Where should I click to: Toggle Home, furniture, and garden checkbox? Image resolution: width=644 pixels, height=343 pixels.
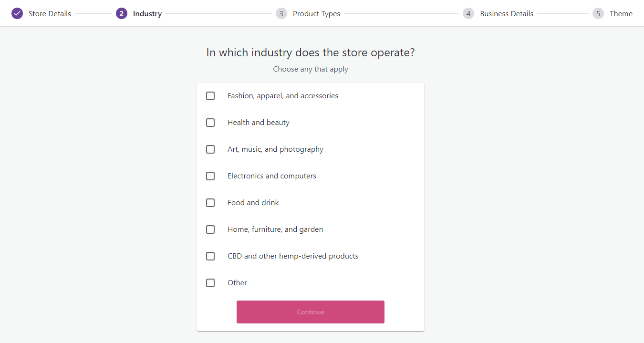pyautogui.click(x=210, y=229)
